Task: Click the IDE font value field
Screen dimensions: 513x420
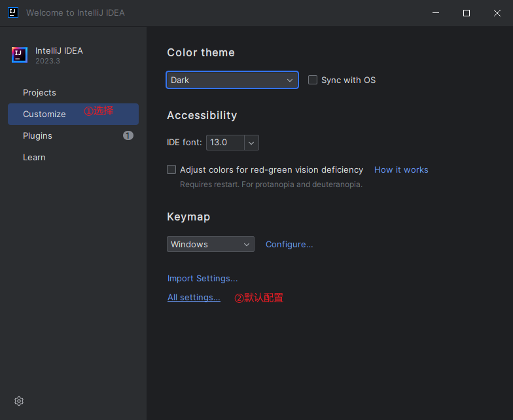Action: click(x=225, y=143)
